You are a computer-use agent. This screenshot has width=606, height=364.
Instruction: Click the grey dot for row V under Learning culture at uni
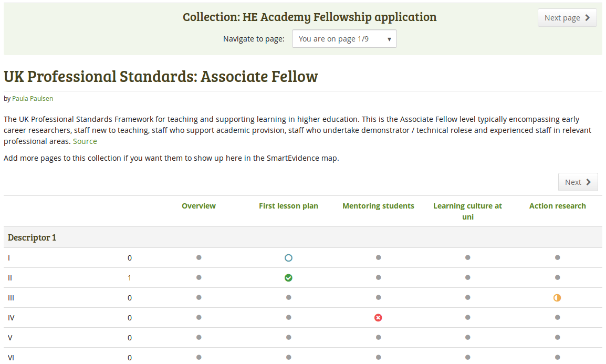[x=468, y=337]
